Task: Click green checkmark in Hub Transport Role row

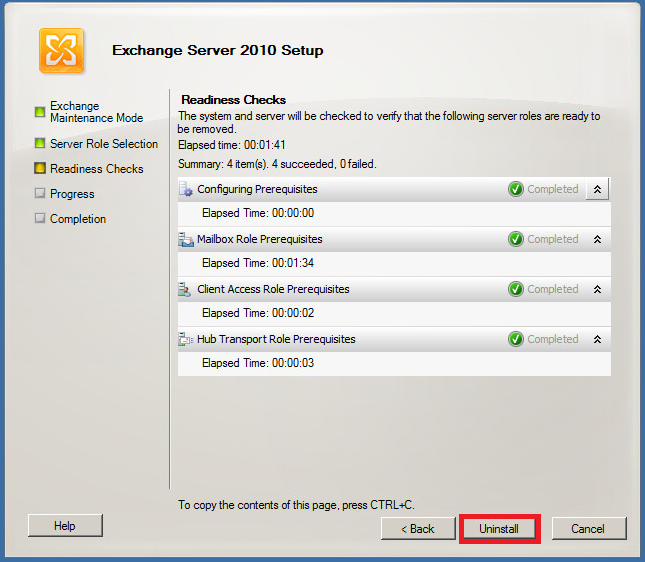Action: click(x=515, y=339)
